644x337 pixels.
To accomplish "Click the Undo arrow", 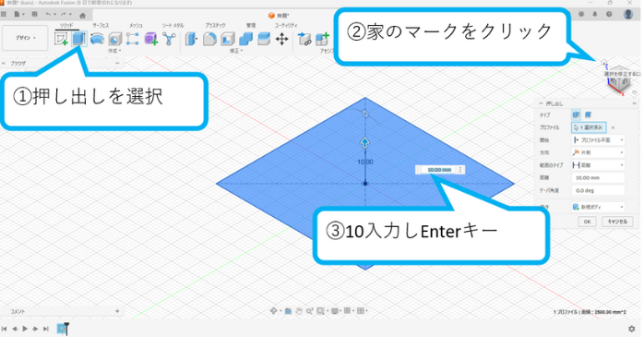I will click(x=49, y=15).
